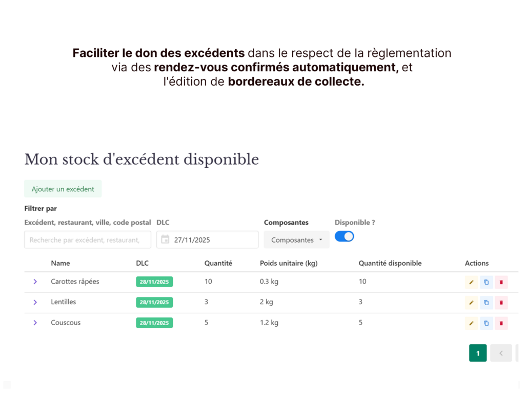
Task: Duplicate the Carottes râpées entry
Action: click(486, 282)
